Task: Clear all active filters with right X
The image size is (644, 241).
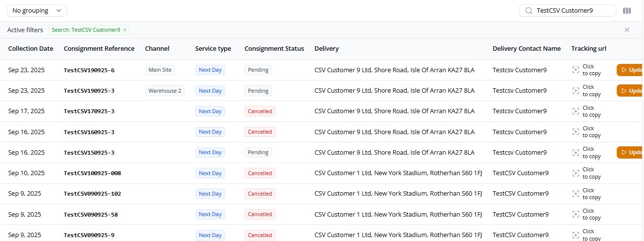Action: click(627, 30)
